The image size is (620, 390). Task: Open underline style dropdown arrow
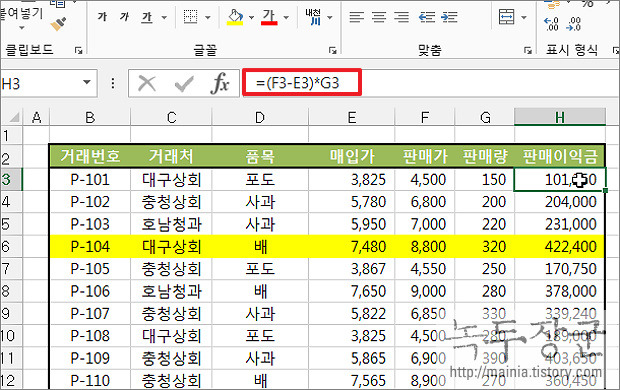[x=164, y=17]
